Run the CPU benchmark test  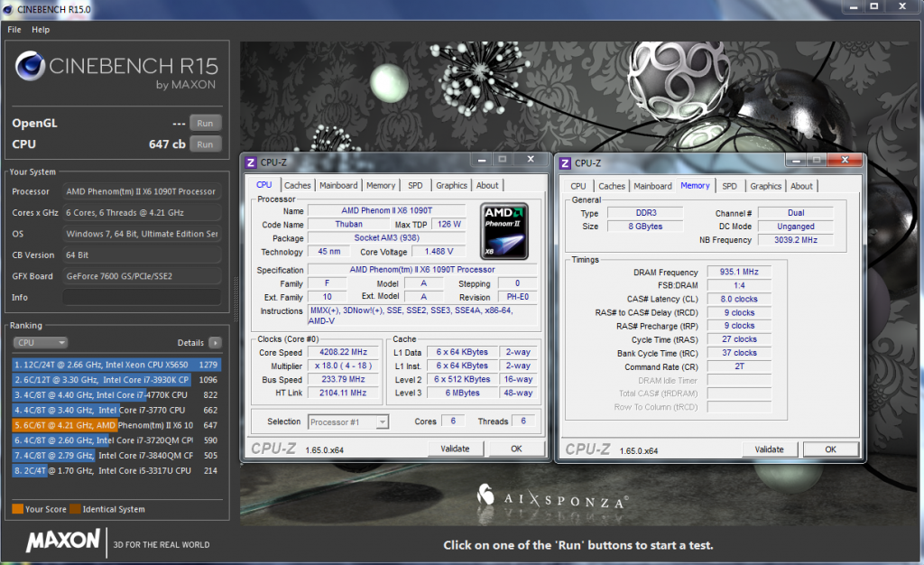205,144
